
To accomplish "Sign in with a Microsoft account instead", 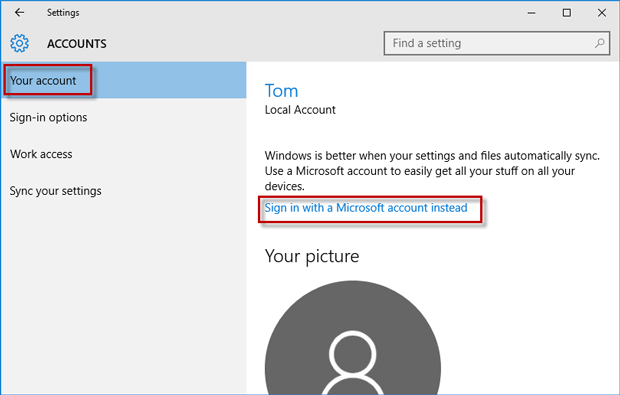I will (366, 208).
